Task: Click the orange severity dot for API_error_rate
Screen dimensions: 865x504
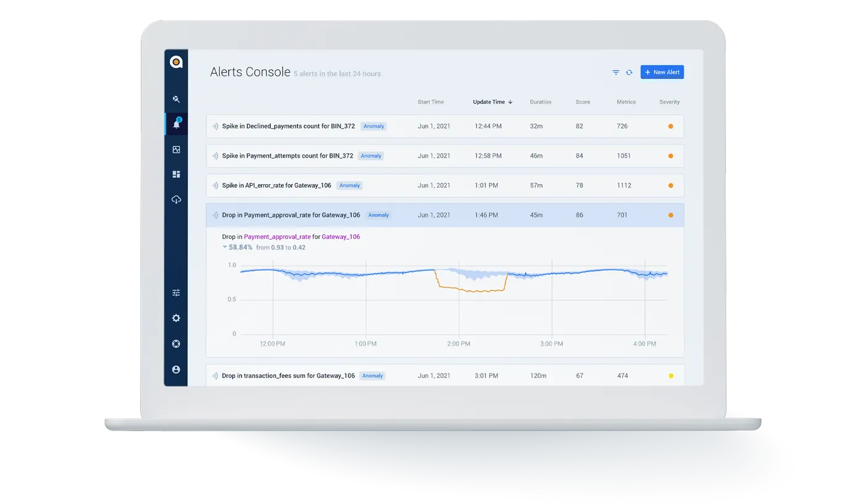Action: pos(671,185)
